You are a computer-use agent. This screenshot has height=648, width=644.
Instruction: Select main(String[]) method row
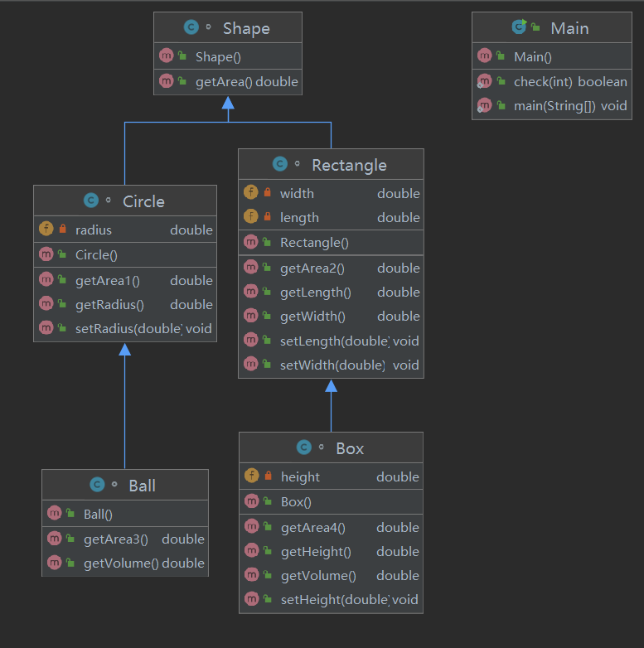[x=552, y=106]
